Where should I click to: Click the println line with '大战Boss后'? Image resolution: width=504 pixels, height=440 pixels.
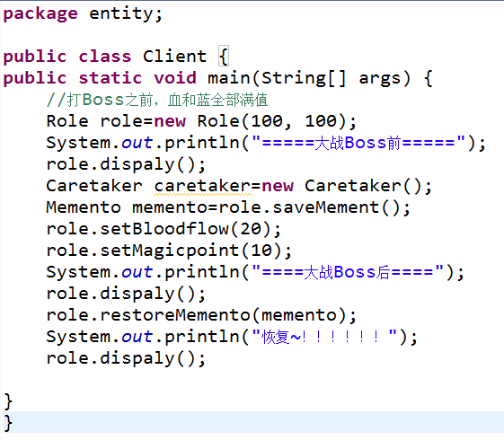click(255, 272)
